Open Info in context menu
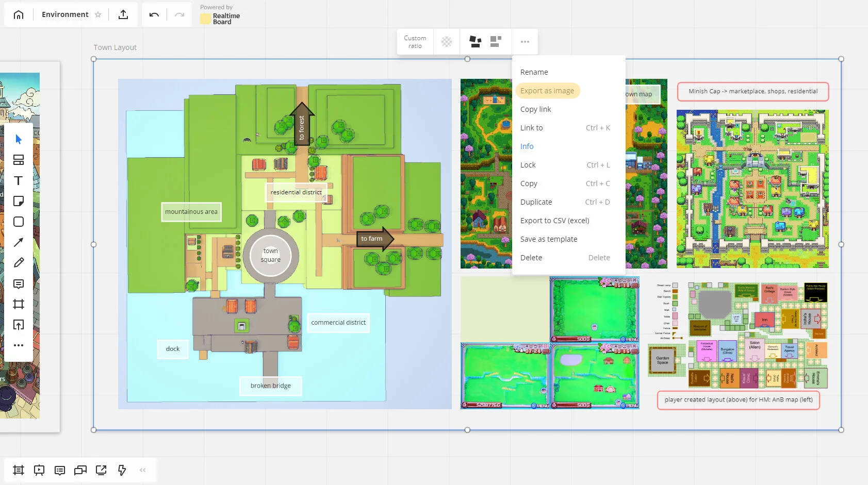The height and width of the screenshot is (485, 868). click(x=568, y=146)
